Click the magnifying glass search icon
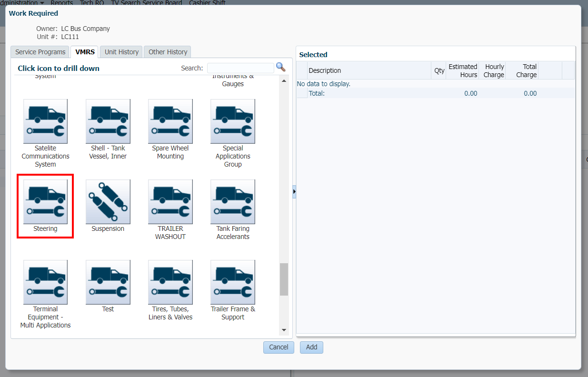This screenshot has height=377, width=588. [x=281, y=67]
